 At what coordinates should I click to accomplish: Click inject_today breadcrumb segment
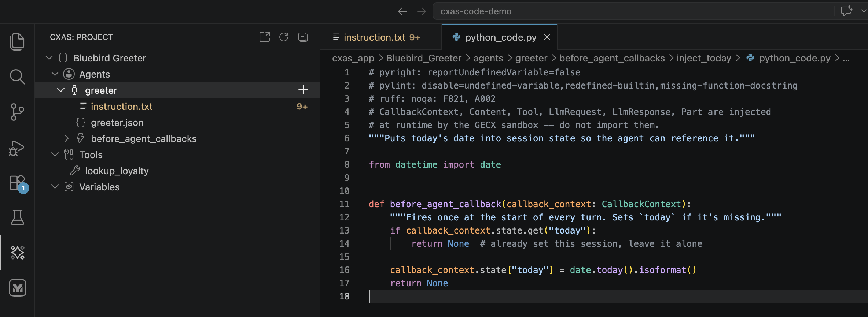tap(704, 58)
